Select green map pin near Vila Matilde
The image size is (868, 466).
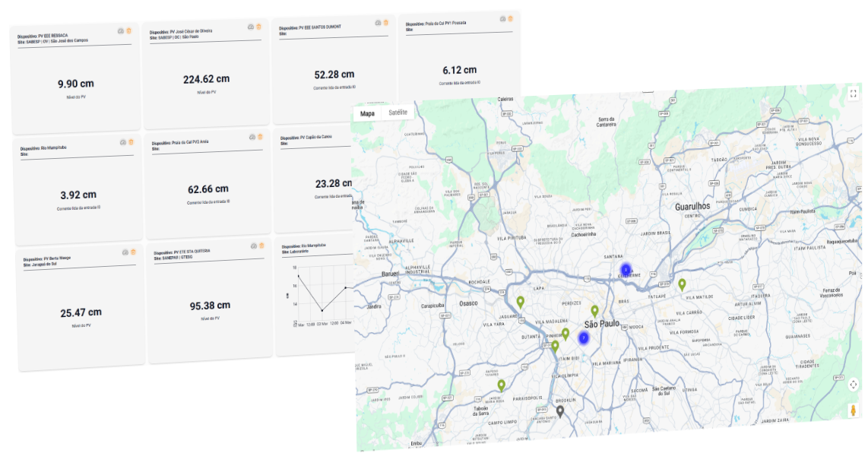[682, 284]
